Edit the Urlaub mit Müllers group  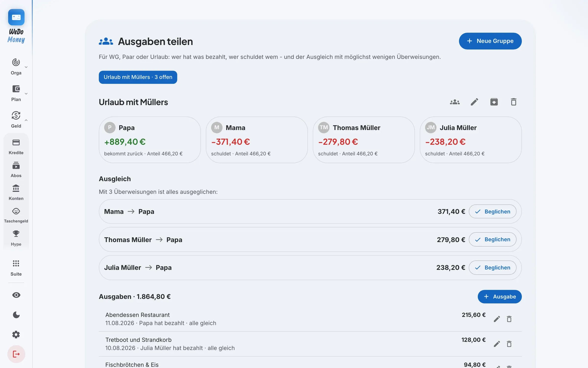pyautogui.click(x=474, y=102)
